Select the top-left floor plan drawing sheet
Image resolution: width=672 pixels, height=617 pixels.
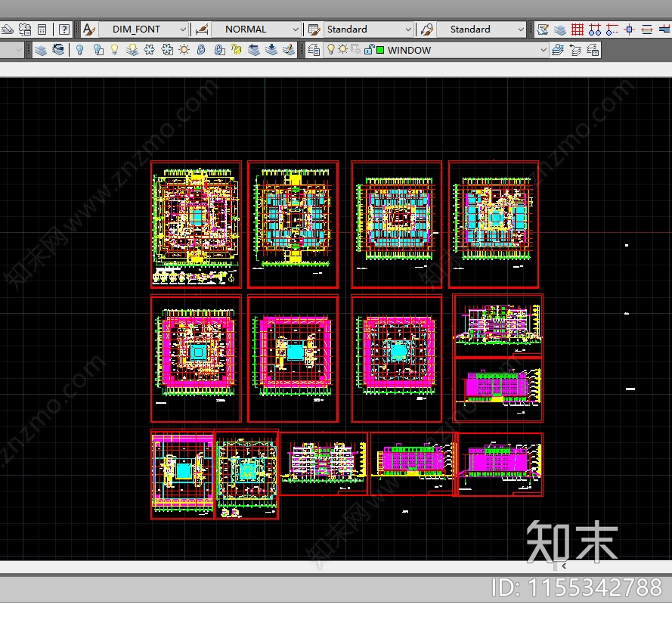(196, 225)
